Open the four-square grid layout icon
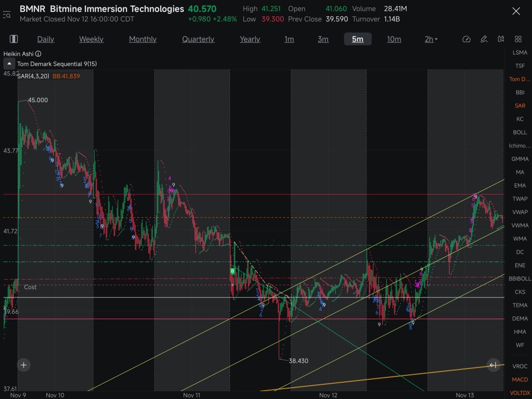Viewport: 532px width, 399px height. (518, 39)
